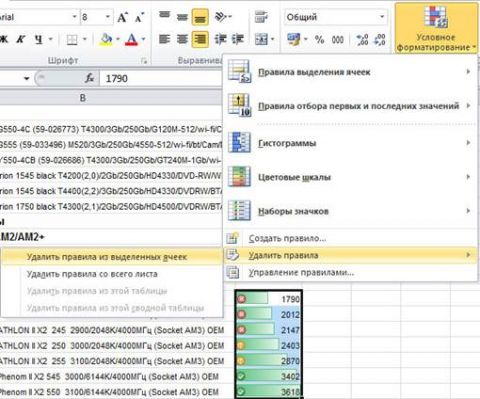This screenshot has width=480, height=399.
Task: Increase font size with the large A icon
Action: pyautogui.click(x=122, y=17)
